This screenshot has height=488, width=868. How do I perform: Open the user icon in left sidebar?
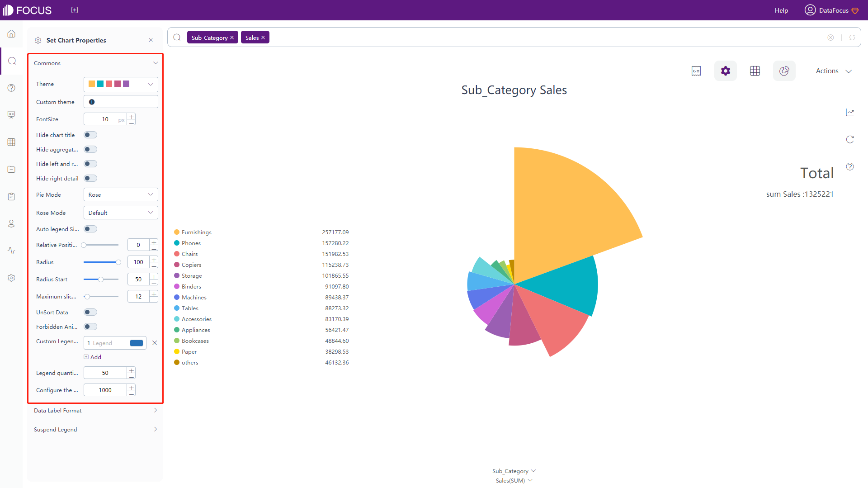click(x=12, y=223)
